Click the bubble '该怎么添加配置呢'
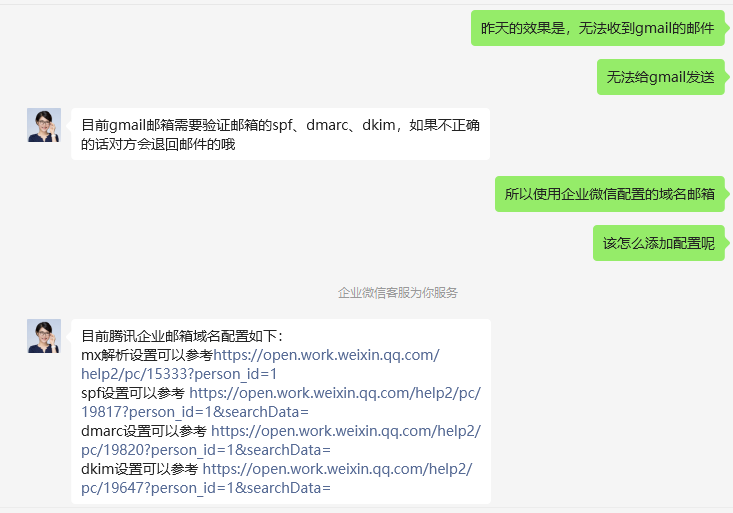 pos(658,243)
